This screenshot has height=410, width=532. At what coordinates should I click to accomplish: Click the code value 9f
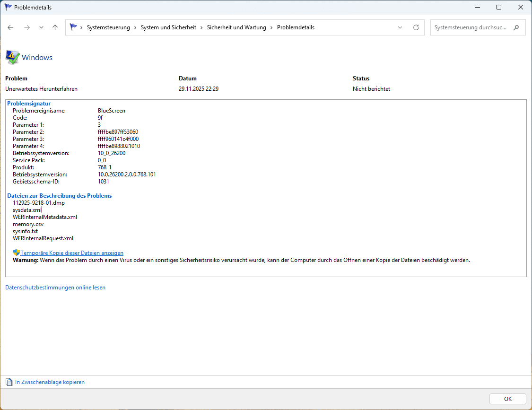coord(100,118)
